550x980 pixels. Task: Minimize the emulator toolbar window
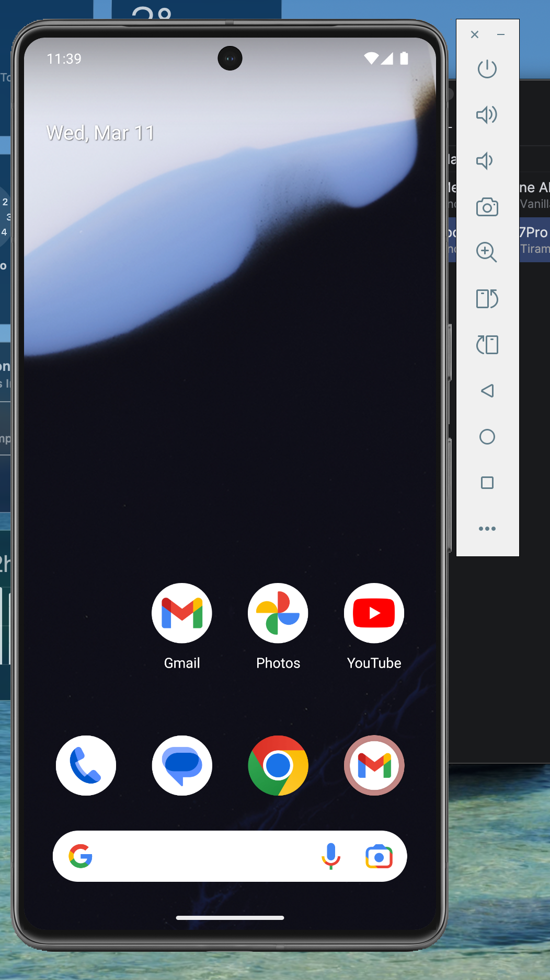(x=501, y=34)
